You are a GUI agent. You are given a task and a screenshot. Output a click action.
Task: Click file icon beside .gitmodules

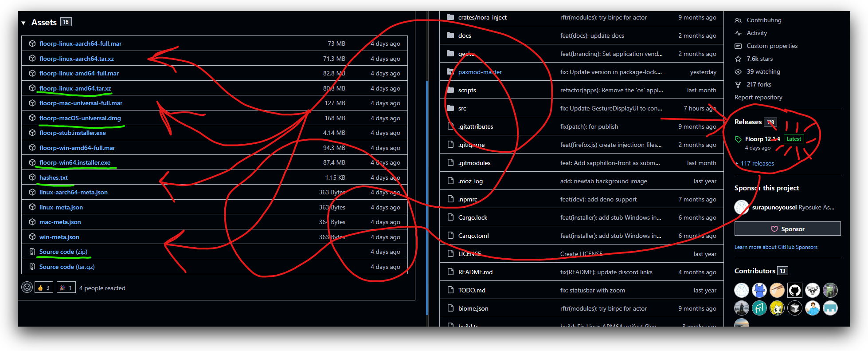450,163
